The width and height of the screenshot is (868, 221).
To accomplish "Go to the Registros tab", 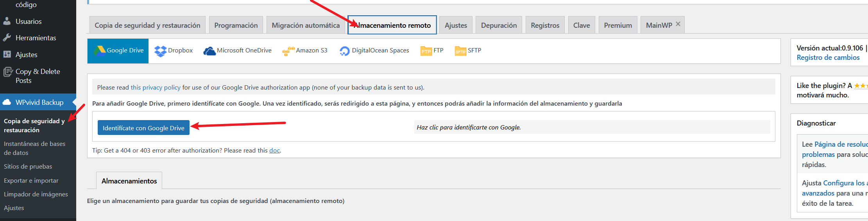I will [545, 25].
